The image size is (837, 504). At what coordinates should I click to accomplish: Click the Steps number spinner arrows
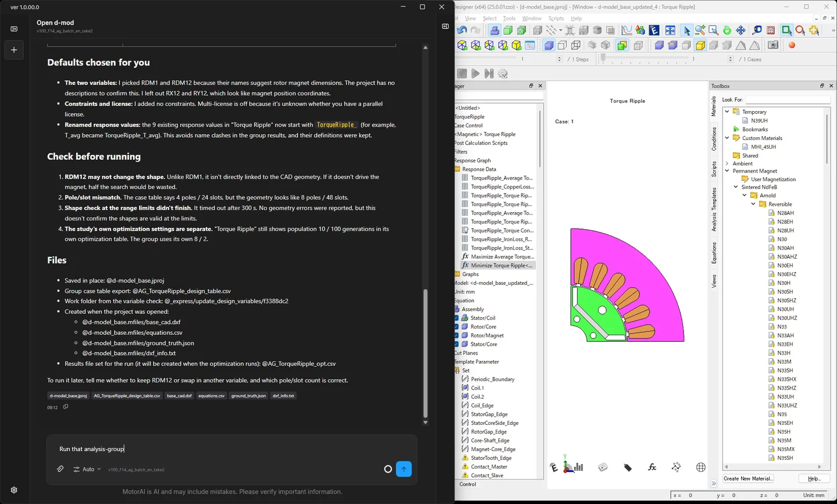point(559,59)
